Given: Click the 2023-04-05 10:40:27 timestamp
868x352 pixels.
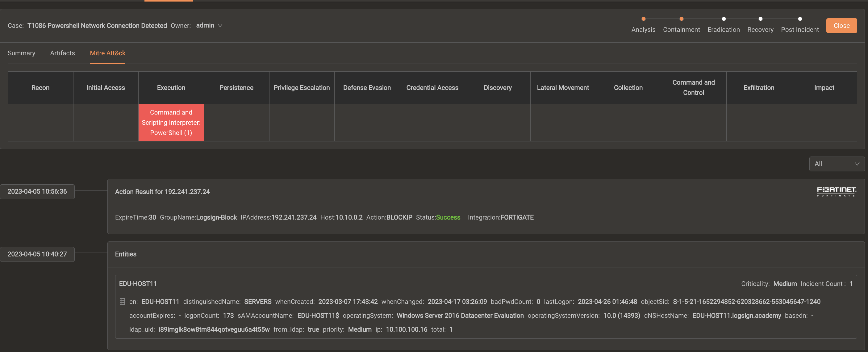Looking at the screenshot, I should pyautogui.click(x=37, y=254).
